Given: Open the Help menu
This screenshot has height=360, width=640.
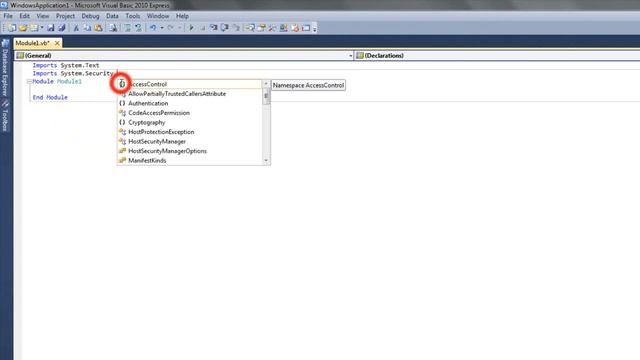Looking at the screenshot, I should point(182,16).
